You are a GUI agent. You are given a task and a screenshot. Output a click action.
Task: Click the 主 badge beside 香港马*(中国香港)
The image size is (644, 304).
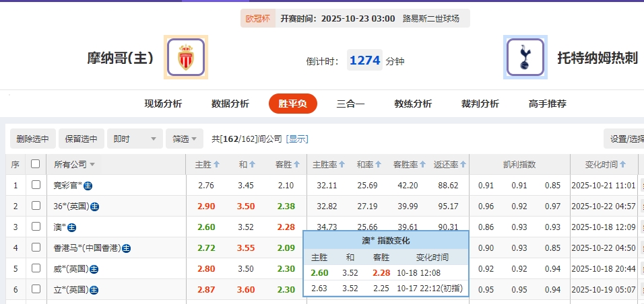click(126, 249)
